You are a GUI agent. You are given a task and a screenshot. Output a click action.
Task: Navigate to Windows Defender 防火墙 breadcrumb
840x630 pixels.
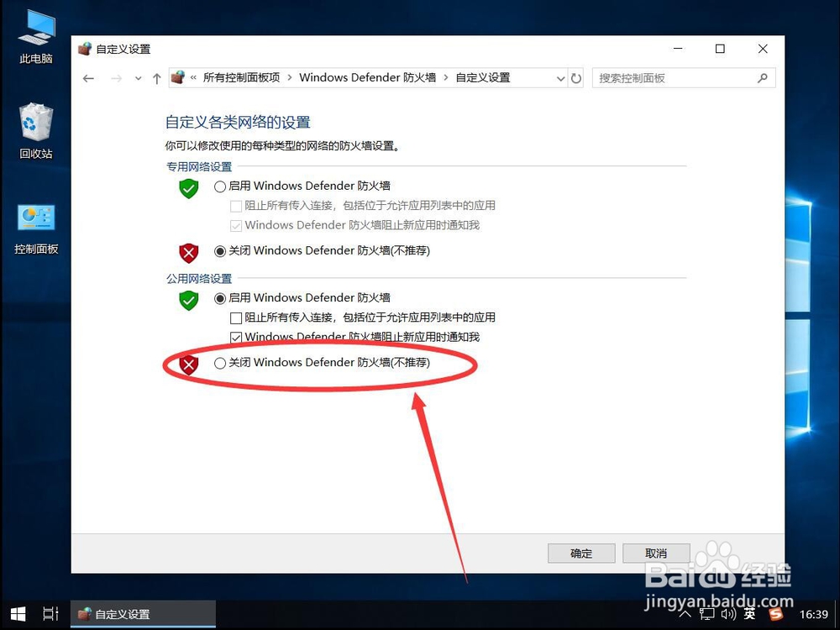(x=368, y=77)
